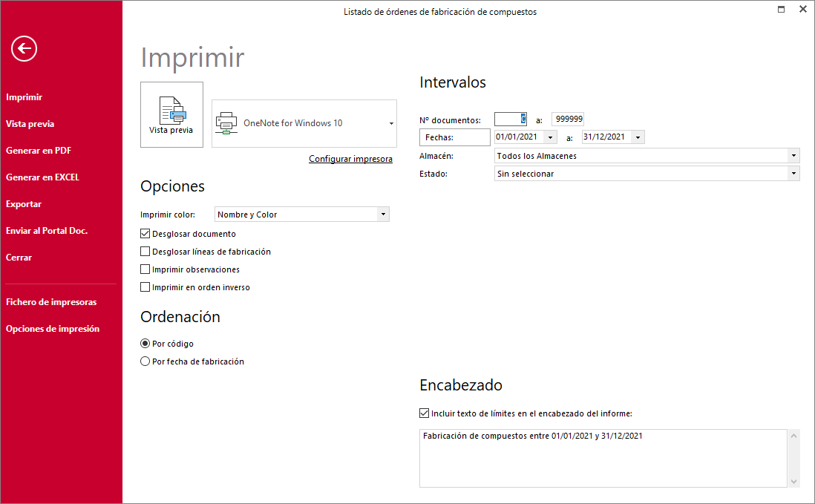This screenshot has width=815, height=504.
Task: Click inside the Encabezado text area
Action: pos(603,458)
